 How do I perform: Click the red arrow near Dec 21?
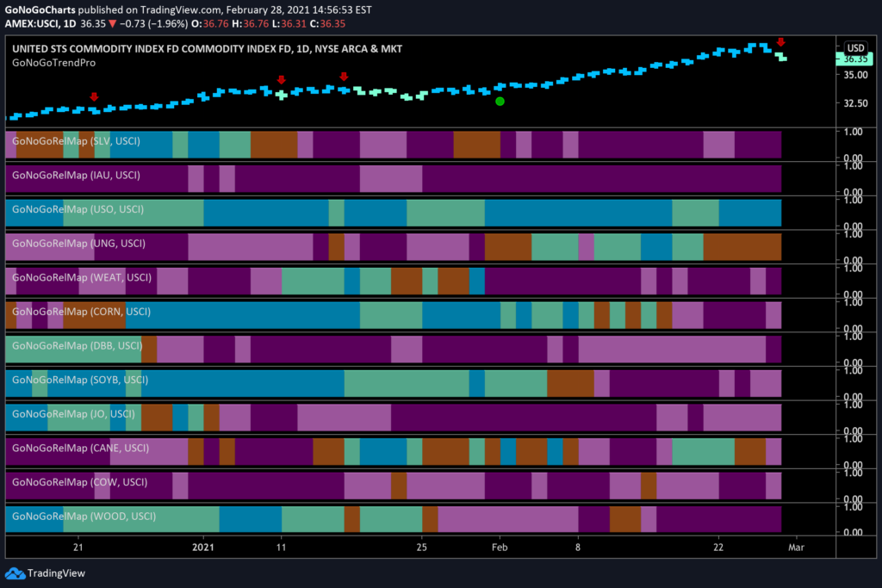(94, 96)
